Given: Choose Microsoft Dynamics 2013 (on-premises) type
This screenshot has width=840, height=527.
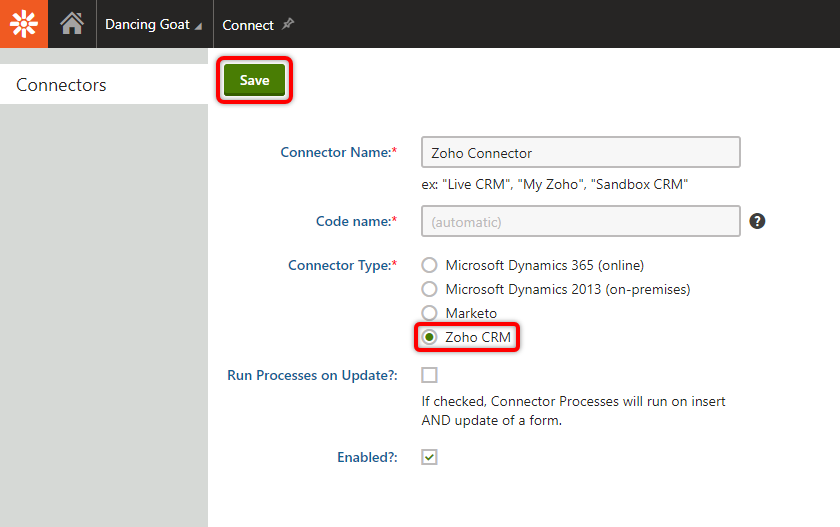Looking at the screenshot, I should (x=429, y=289).
